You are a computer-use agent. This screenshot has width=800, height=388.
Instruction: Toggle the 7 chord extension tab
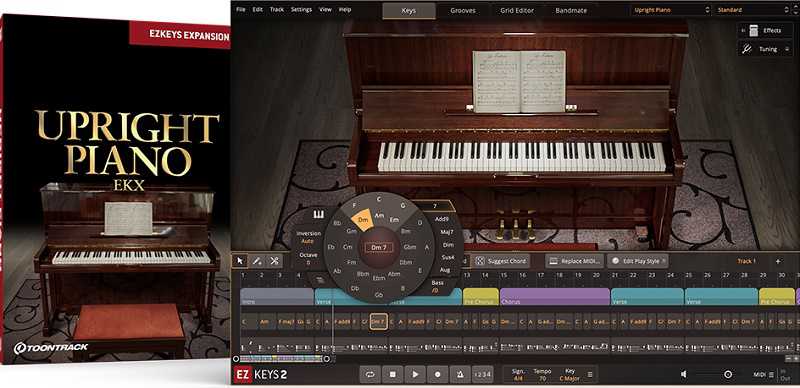coord(435,206)
